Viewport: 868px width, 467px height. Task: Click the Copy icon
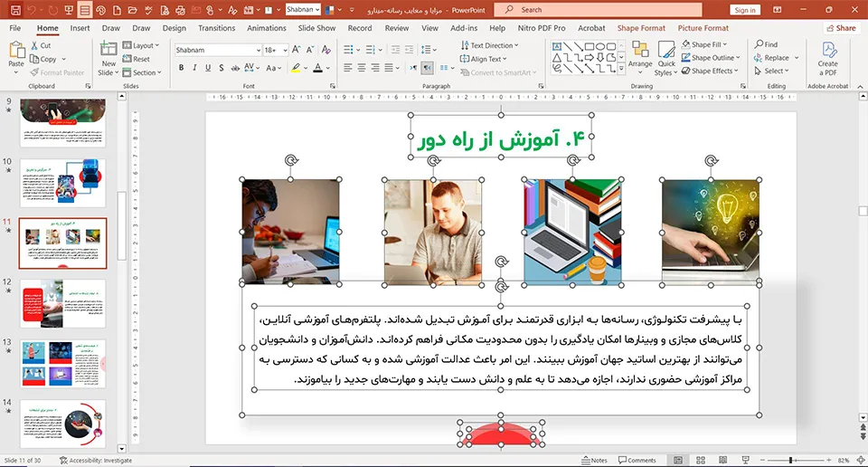[34, 59]
